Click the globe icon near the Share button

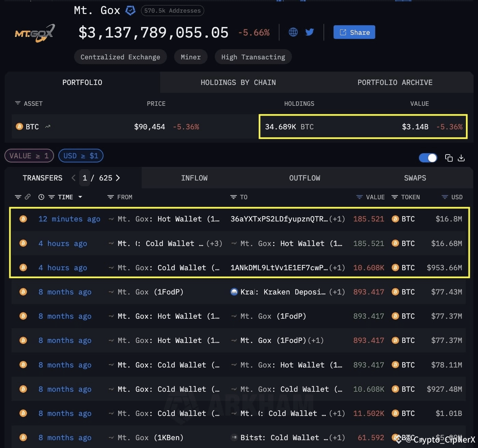pyautogui.click(x=293, y=32)
